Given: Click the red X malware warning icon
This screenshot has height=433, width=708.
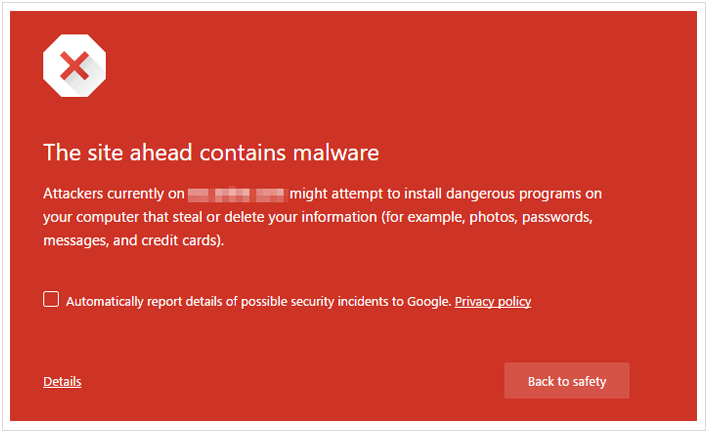Looking at the screenshot, I should (x=75, y=65).
